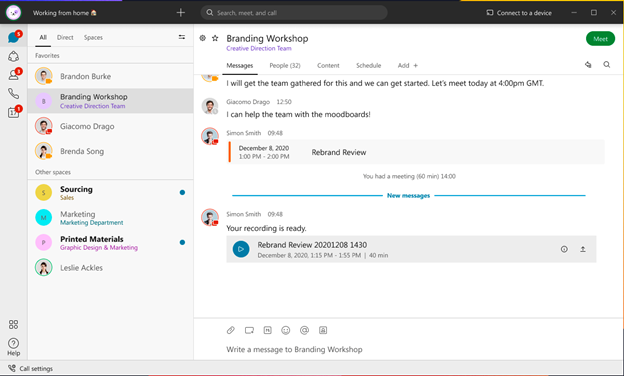Open the Marketing space

click(x=111, y=218)
